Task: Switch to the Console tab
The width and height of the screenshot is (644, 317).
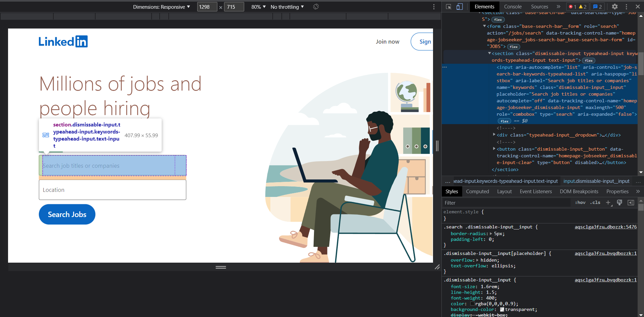Action: click(x=513, y=6)
